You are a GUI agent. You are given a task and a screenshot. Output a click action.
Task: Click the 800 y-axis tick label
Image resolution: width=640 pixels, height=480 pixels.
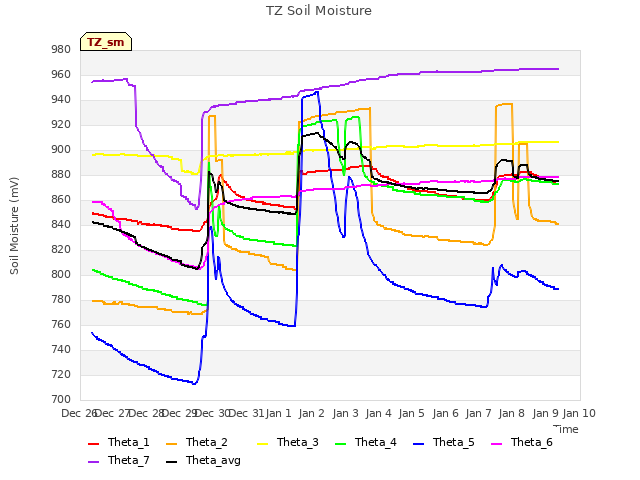tap(61, 275)
